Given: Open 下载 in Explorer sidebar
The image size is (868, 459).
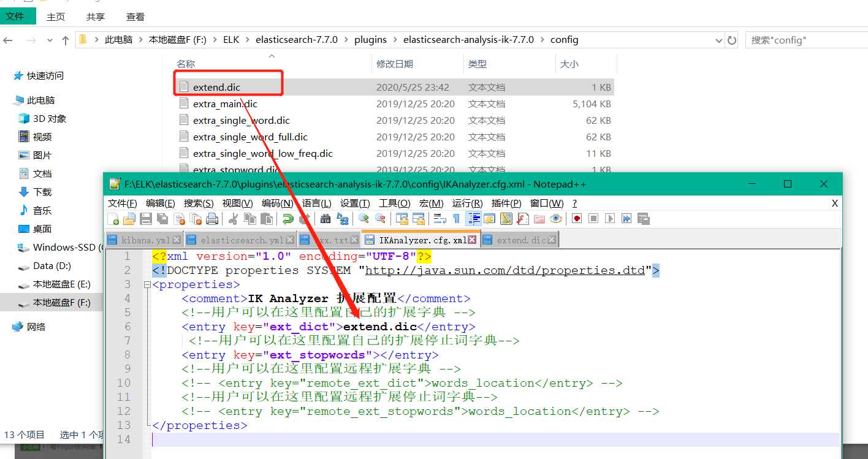Looking at the screenshot, I should coord(42,192).
